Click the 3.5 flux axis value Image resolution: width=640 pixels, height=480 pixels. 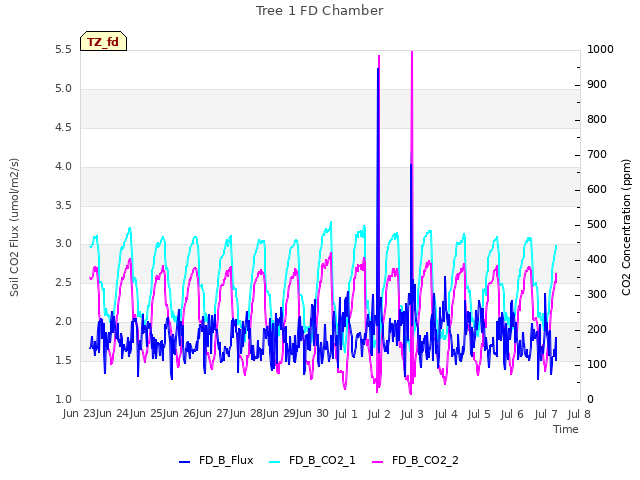63,205
